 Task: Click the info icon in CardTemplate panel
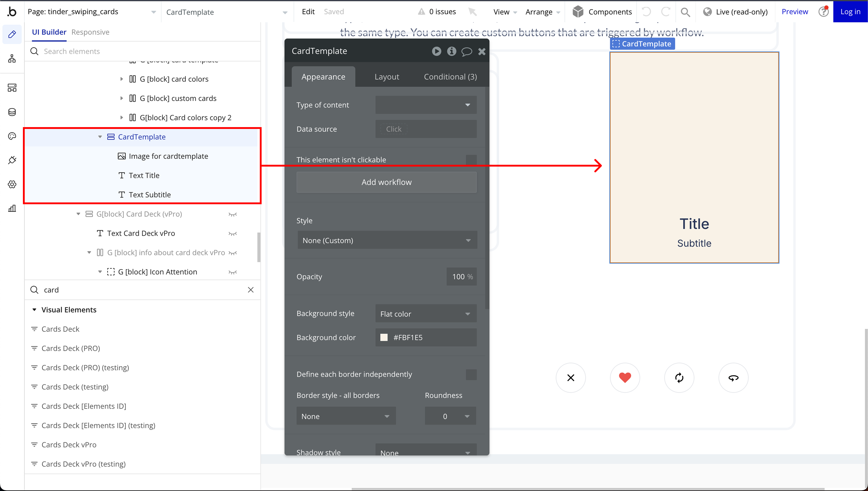(x=451, y=51)
